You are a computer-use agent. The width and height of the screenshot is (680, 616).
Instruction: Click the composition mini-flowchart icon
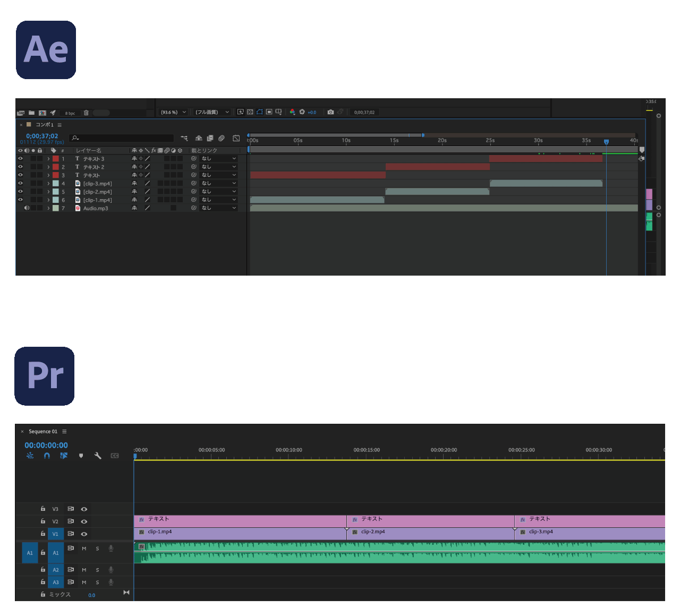click(184, 138)
